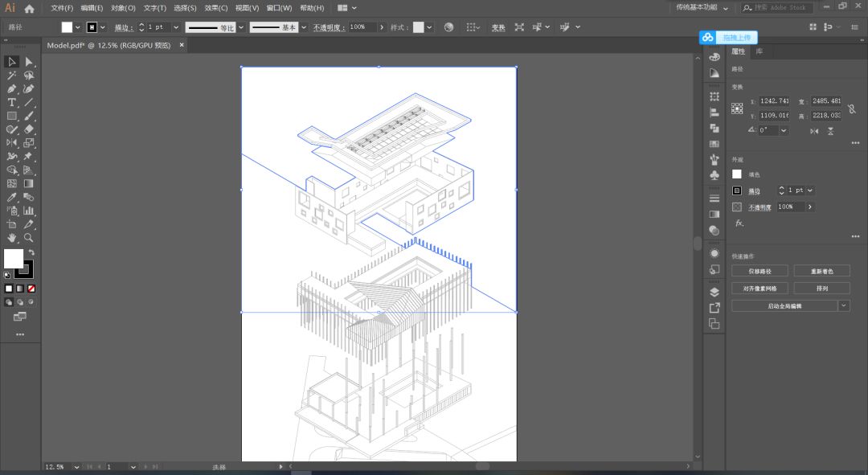Expand 启动全局编辑 options arrow
868x475 pixels.
[x=844, y=305]
